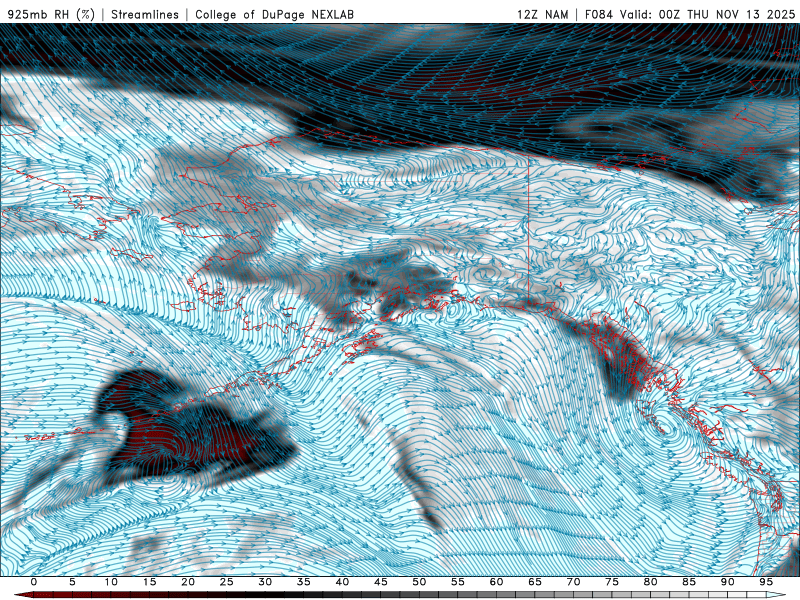Click the '15' color bar label
The width and height of the screenshot is (800, 600).
pyautogui.click(x=149, y=582)
